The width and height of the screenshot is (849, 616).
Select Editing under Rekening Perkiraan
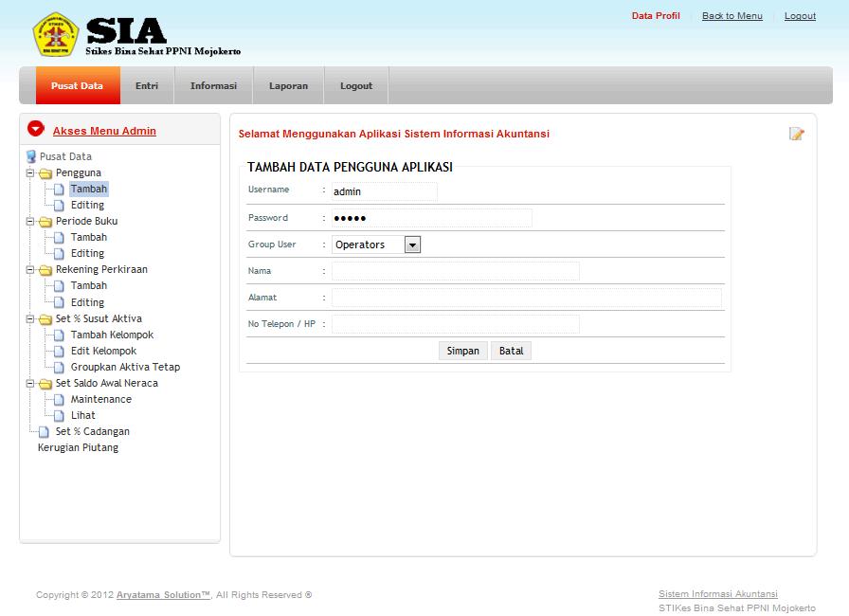[x=87, y=302]
